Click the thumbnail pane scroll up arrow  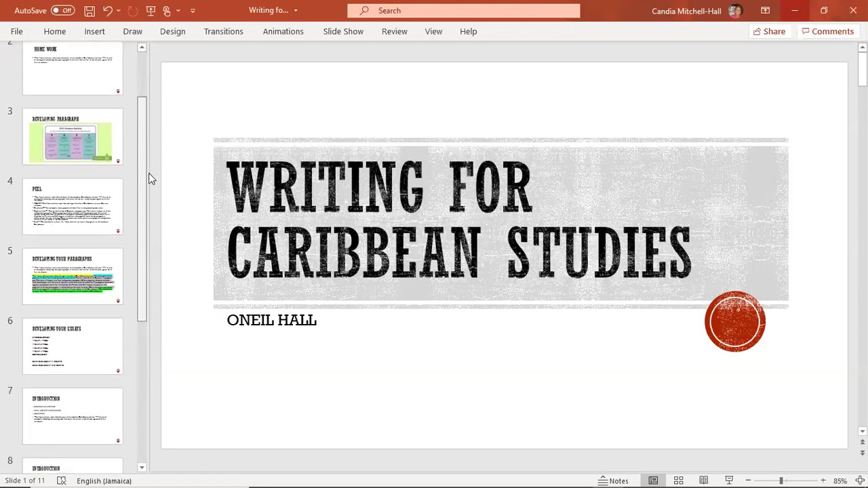click(142, 47)
